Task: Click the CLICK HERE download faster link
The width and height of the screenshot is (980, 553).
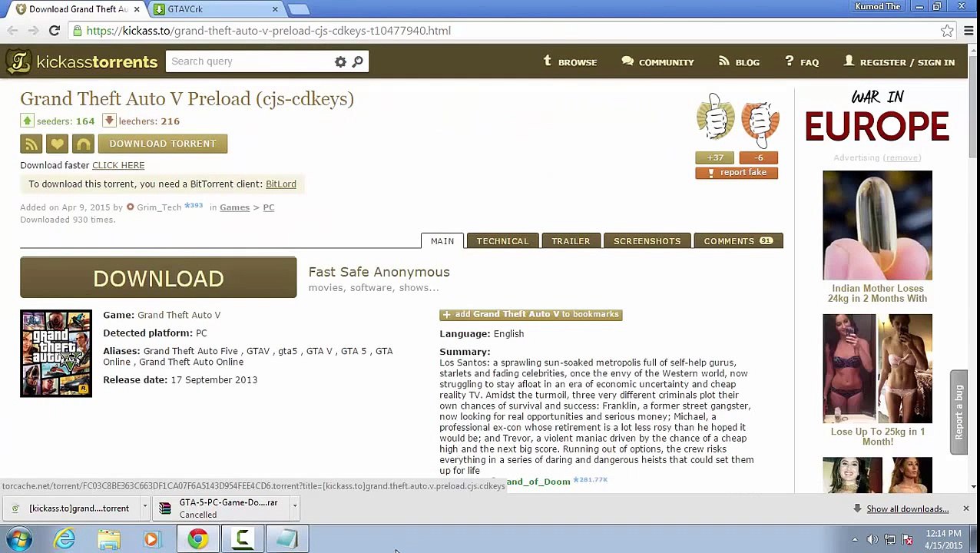Action: (x=118, y=165)
